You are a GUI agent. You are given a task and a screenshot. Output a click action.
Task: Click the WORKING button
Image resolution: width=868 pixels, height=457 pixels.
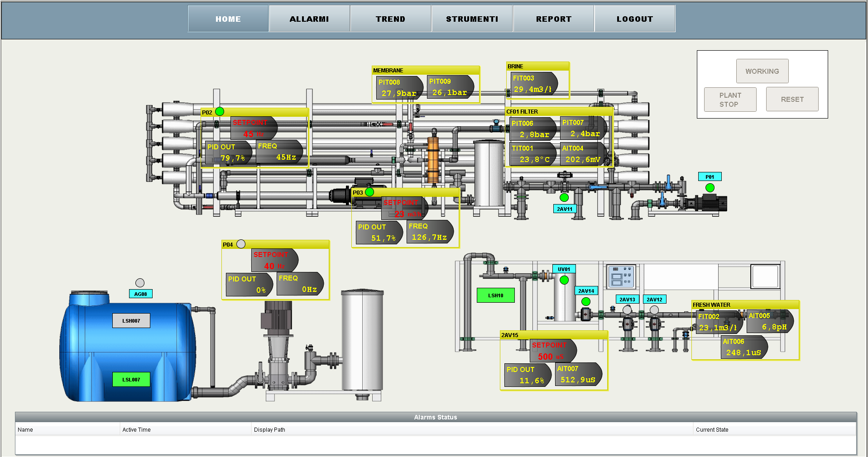[x=762, y=71]
